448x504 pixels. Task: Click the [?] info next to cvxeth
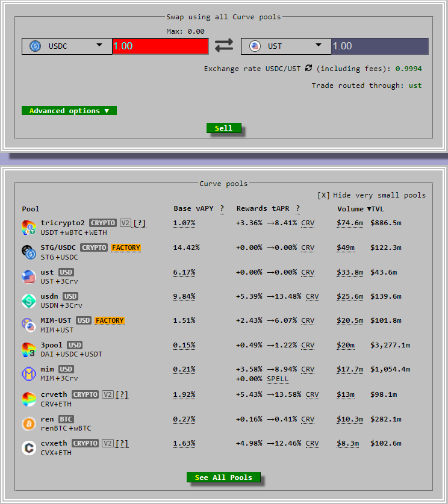[x=122, y=444]
